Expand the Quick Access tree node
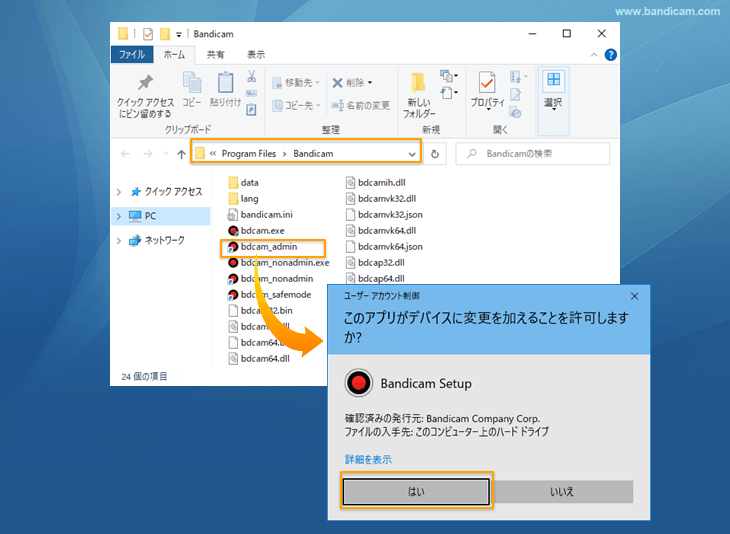This screenshot has height=534, width=730. click(x=120, y=192)
